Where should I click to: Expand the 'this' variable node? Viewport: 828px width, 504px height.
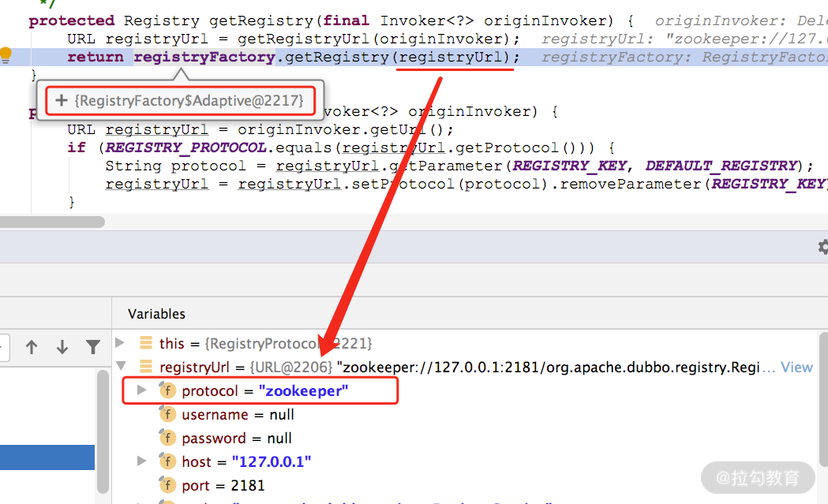coord(120,343)
